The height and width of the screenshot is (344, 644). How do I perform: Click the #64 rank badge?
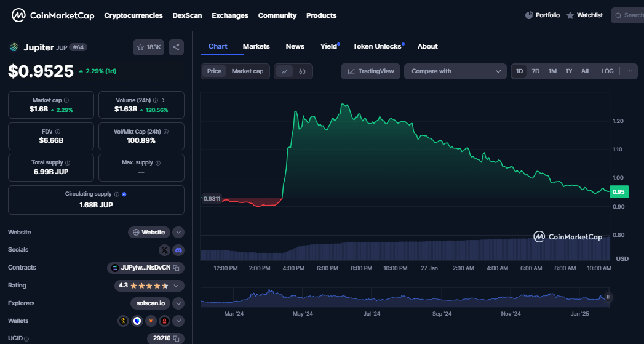coord(78,47)
